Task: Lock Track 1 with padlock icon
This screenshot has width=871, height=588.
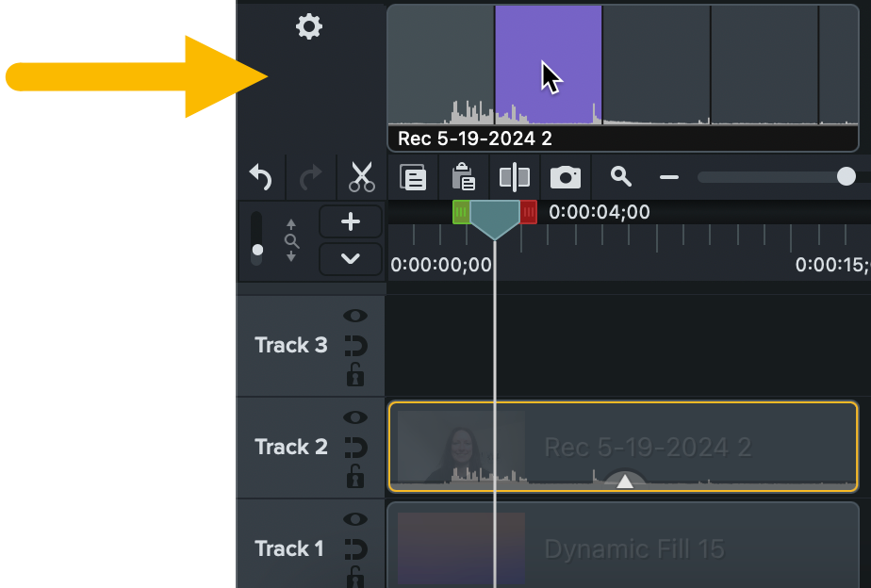Action: [355, 577]
